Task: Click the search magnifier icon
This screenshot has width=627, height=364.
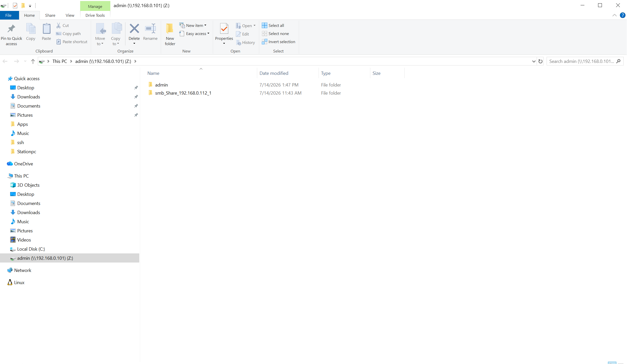Action: (618, 61)
